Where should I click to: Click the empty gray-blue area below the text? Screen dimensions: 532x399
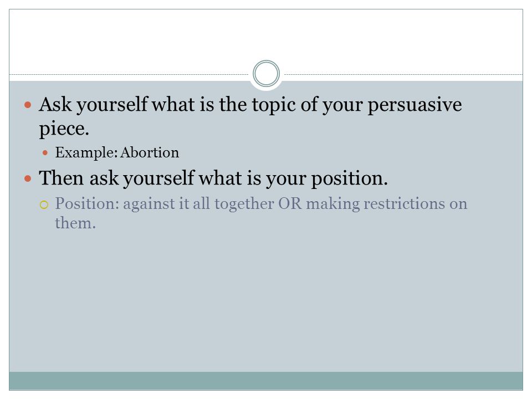(x=266, y=302)
